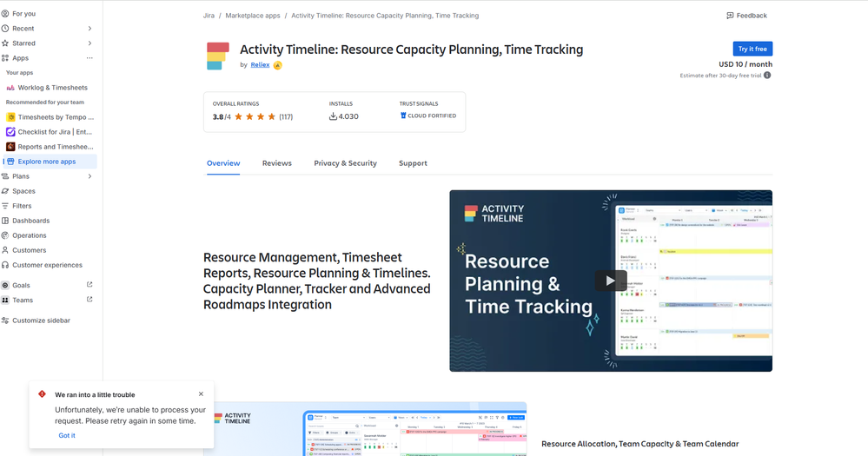868x456 pixels.
Task: Open Dashboards from the sidebar
Action: click(x=30, y=221)
